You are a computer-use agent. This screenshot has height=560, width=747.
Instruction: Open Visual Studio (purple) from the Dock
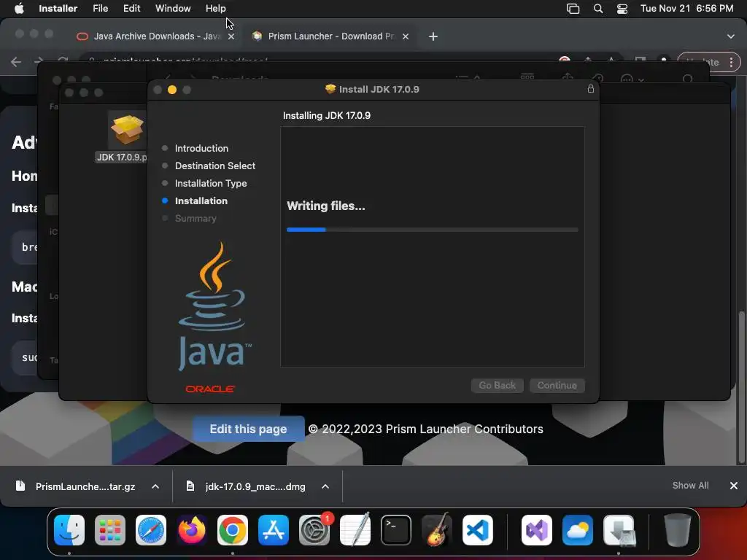[537, 530]
